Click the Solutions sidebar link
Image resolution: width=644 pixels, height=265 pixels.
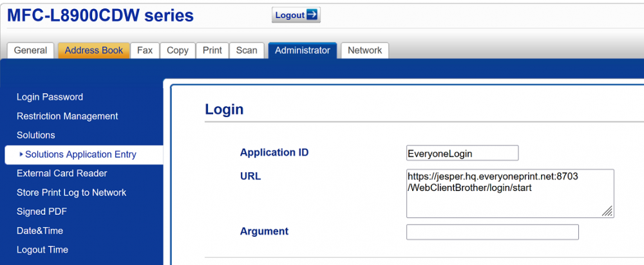tap(35, 135)
